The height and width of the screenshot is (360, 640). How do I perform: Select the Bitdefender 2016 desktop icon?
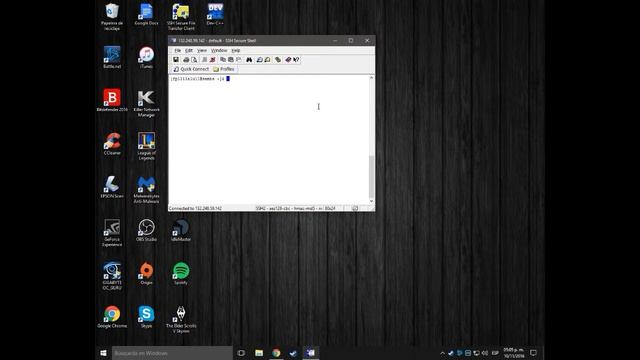[x=112, y=100]
